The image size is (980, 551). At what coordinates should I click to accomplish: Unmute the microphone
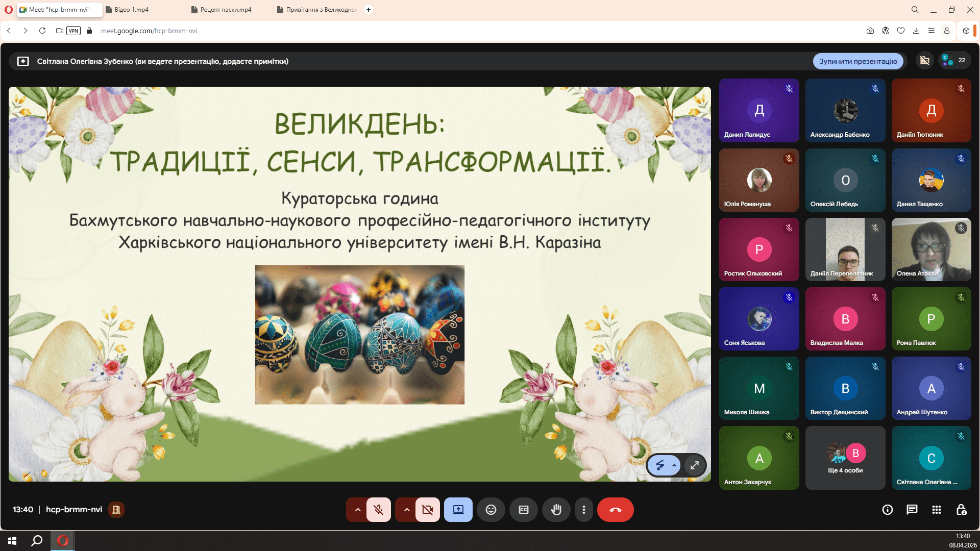[x=378, y=510]
